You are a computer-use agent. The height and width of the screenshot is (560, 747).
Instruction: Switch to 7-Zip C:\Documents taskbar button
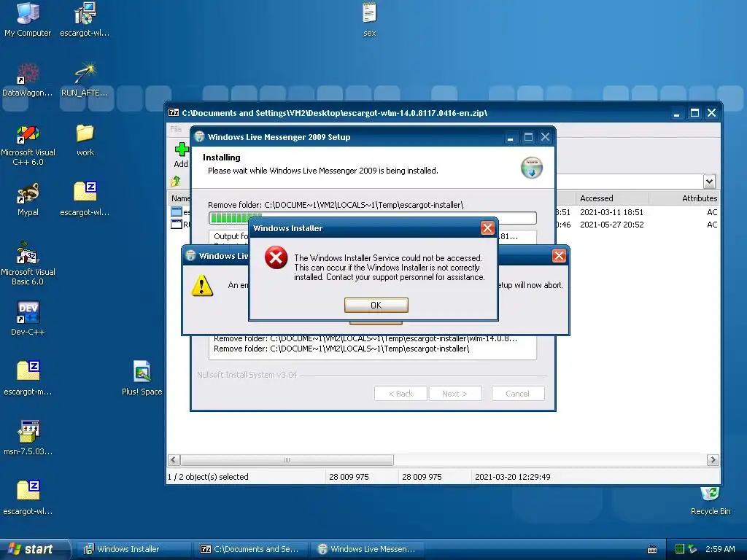[x=251, y=549]
